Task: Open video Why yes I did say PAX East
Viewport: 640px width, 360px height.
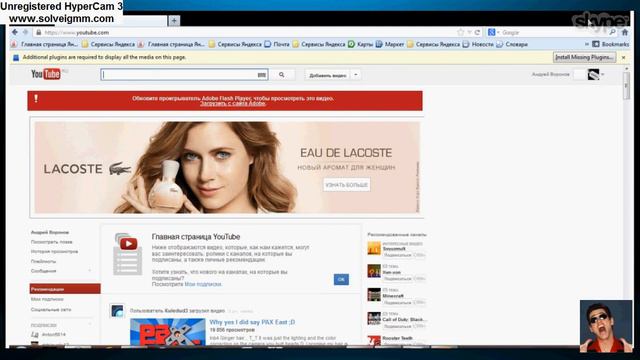Action: (x=252, y=322)
